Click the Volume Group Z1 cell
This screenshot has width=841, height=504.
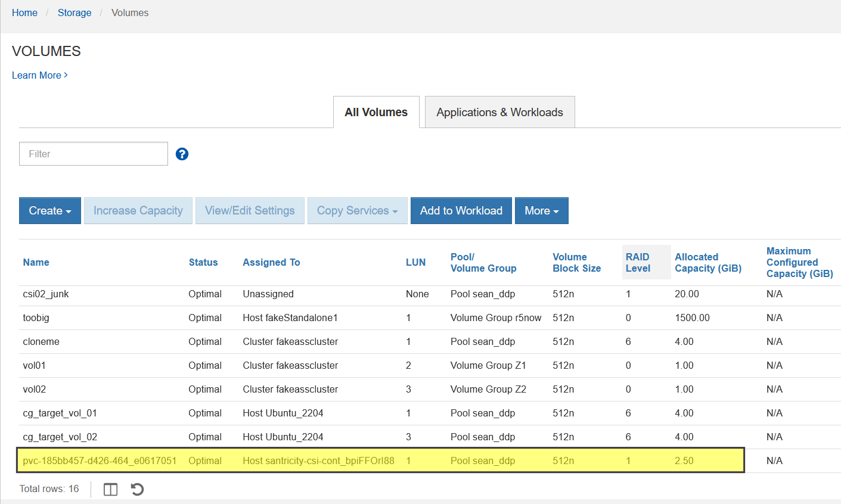tap(488, 366)
